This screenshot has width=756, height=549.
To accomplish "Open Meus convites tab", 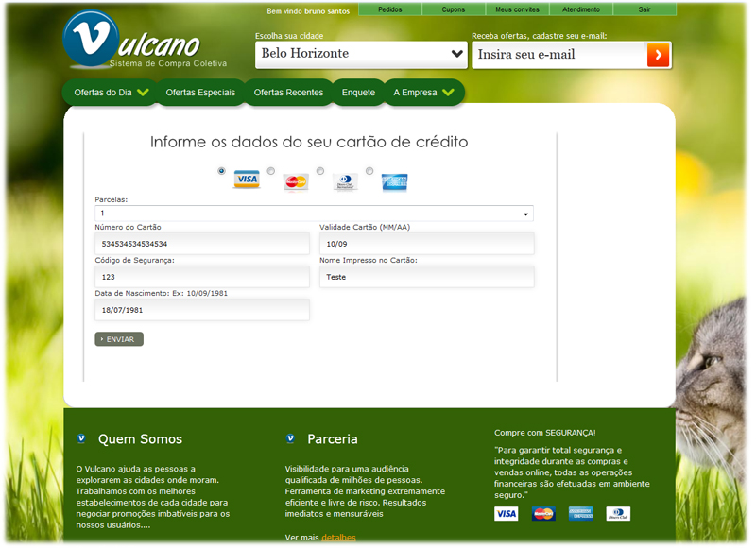I will point(517,9).
